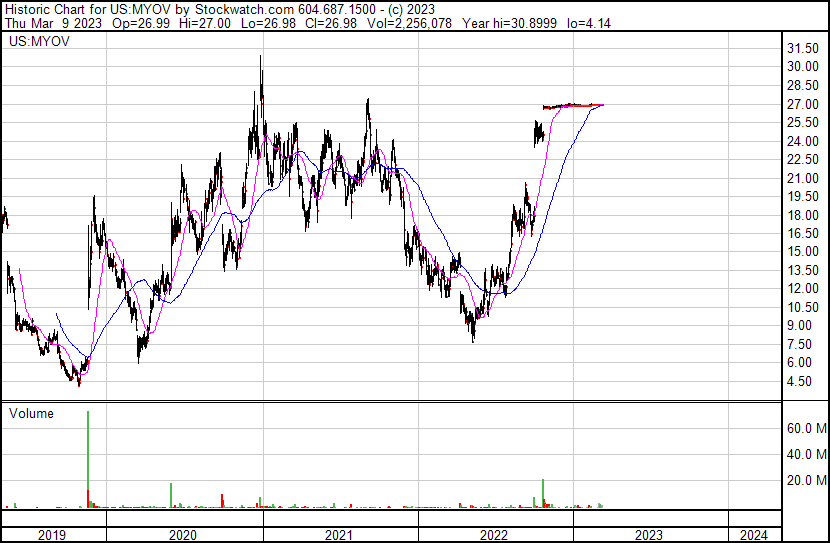Click the US:MYOV ticker label

[36, 43]
